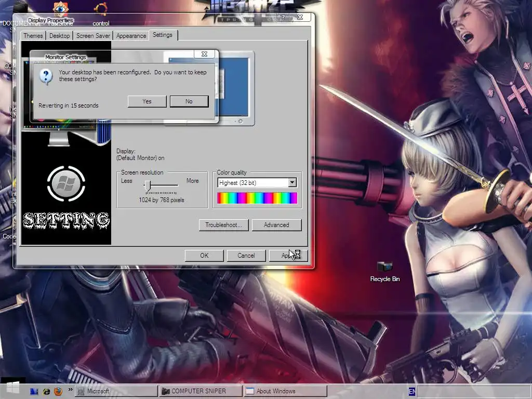Image resolution: width=532 pixels, height=399 pixels.
Task: Click the Display Properties help button
Action: point(283,17)
